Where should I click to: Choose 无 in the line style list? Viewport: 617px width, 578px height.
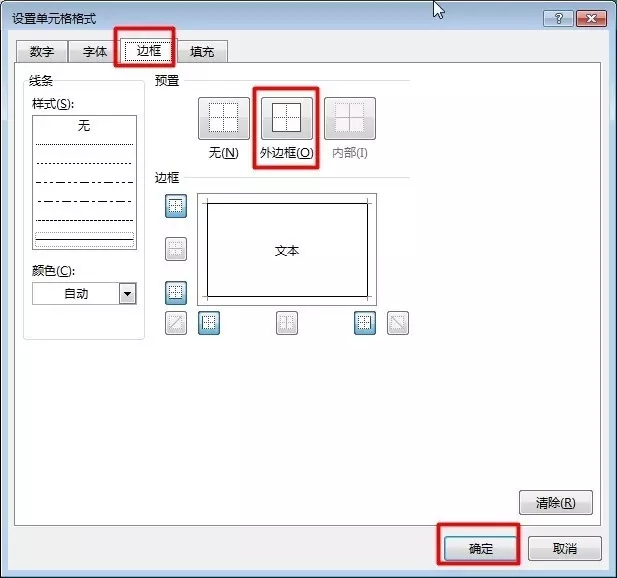coord(84,127)
